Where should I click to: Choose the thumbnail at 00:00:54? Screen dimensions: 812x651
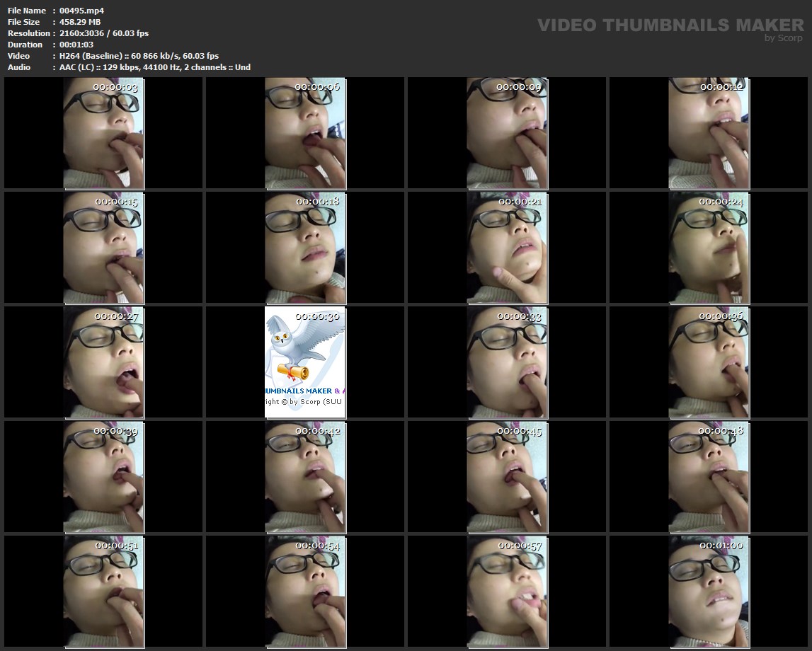305,592
